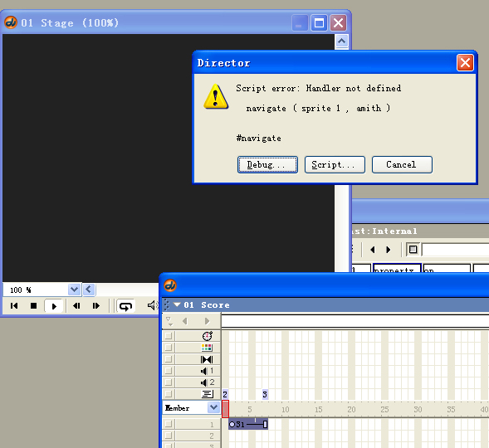This screenshot has width=489, height=448.
Task: Click the Script channel icon
Action: coord(207,394)
